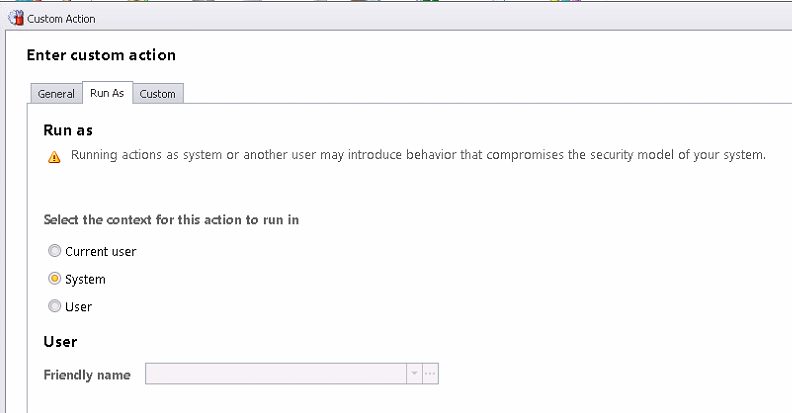
Task: Click the Custom Action title bar text
Action: coord(61,19)
